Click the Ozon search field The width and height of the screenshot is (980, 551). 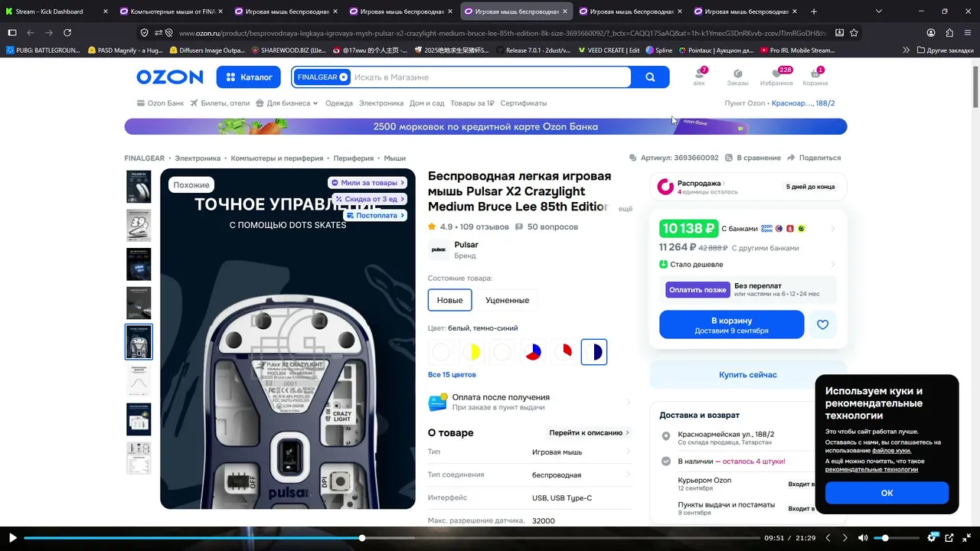click(490, 77)
